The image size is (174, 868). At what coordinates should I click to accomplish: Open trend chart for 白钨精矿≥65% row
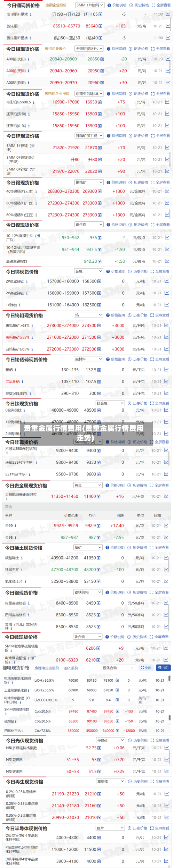167,349
